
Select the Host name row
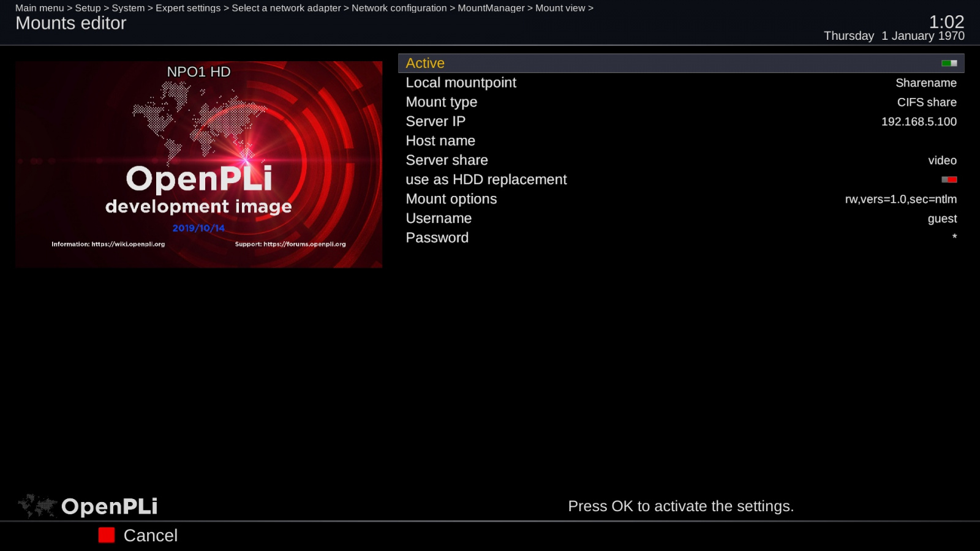point(681,141)
